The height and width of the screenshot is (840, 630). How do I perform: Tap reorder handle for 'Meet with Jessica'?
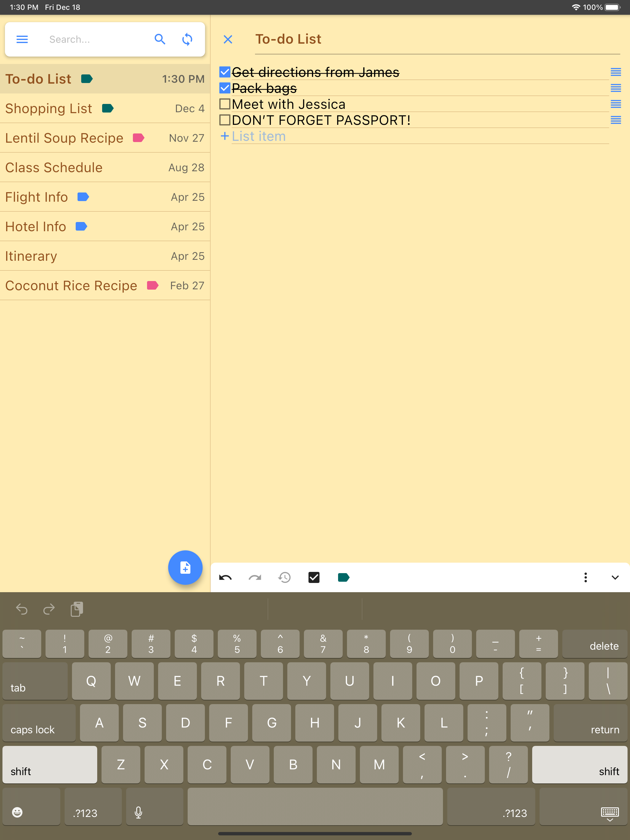(616, 104)
